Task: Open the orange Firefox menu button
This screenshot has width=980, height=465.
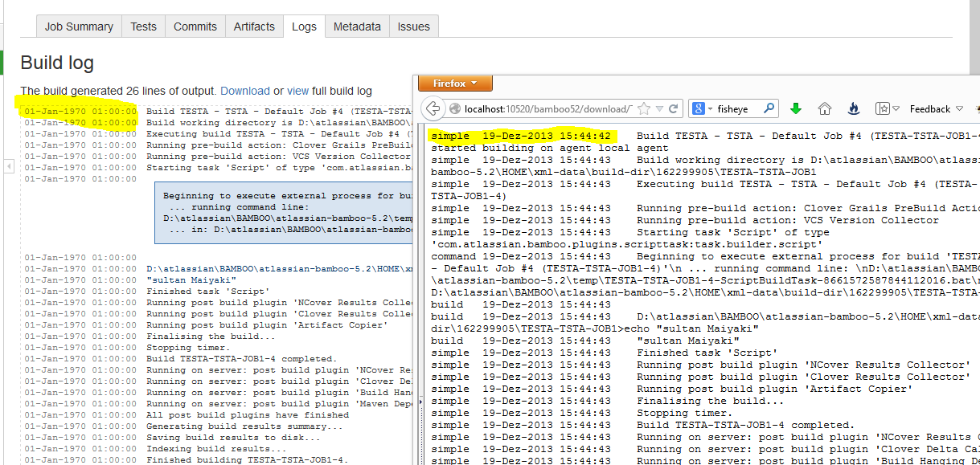Action: tap(455, 84)
